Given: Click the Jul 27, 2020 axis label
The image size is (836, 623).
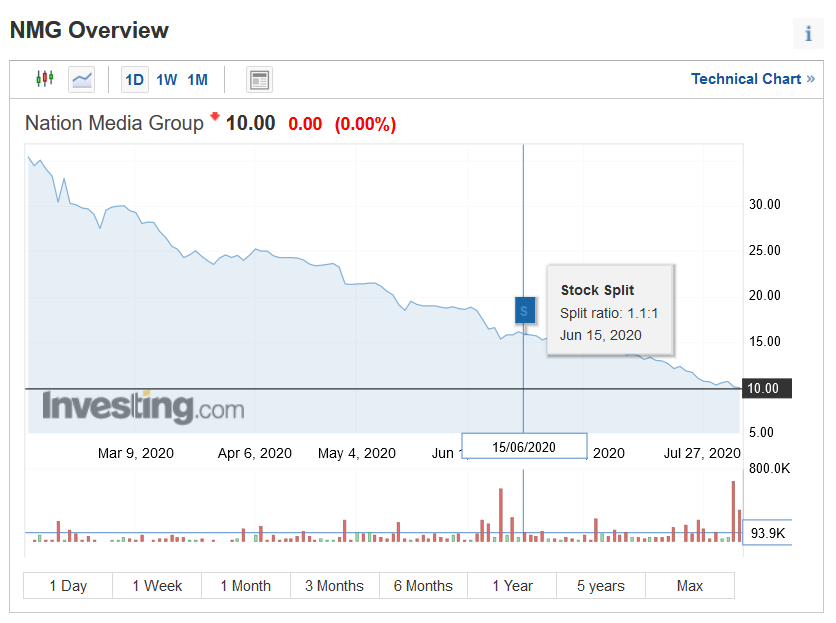Looking at the screenshot, I should click(x=702, y=453).
